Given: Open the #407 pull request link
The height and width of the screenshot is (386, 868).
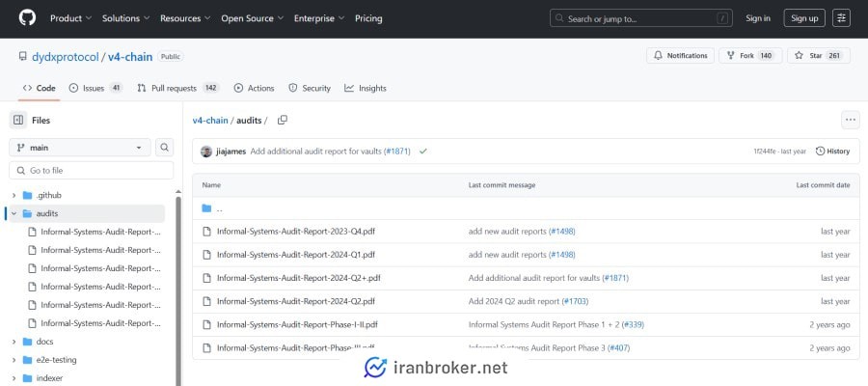Looking at the screenshot, I should (619, 347).
